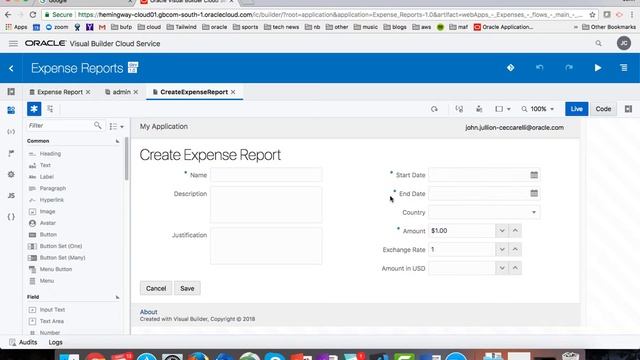Viewport: 640px width, 360px height.
Task: Open the Business Objects sidebar icon
Action: point(11,153)
